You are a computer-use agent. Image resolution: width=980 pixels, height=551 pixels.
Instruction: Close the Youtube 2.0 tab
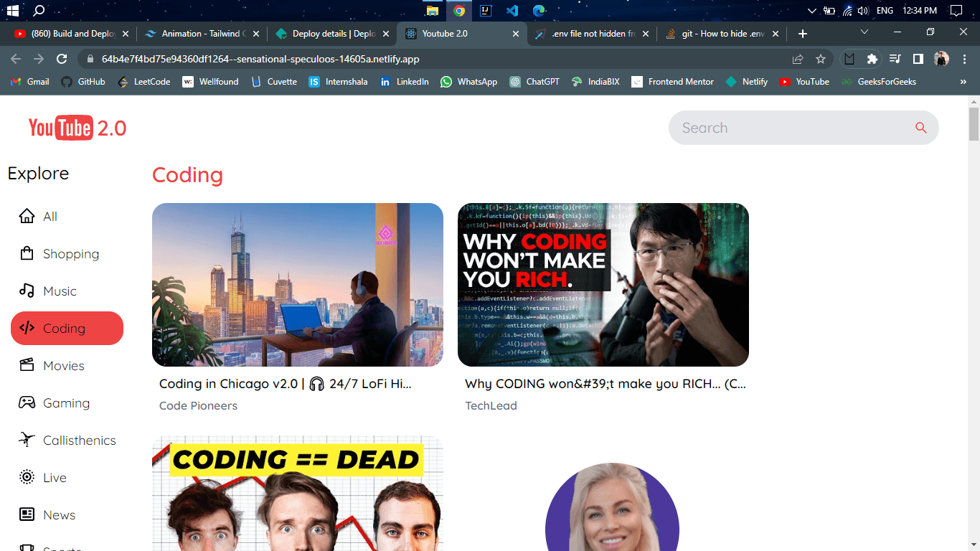[515, 34]
